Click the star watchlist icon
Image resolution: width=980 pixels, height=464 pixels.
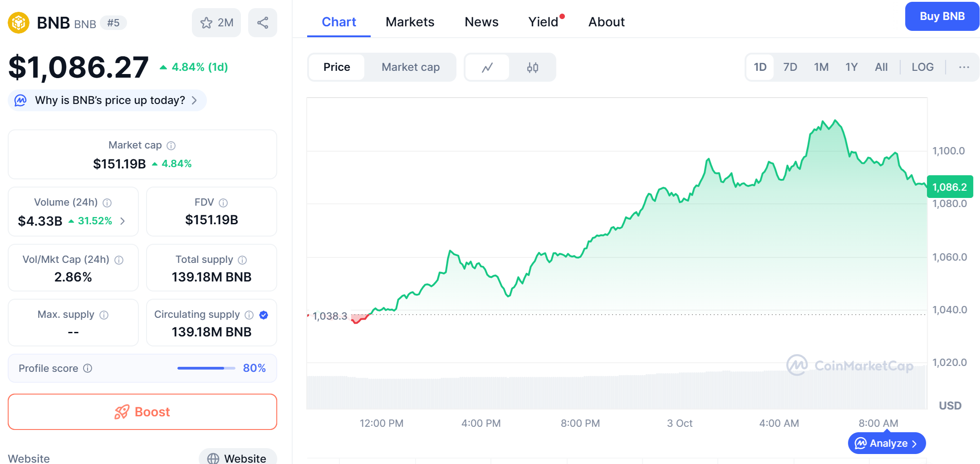(x=207, y=23)
